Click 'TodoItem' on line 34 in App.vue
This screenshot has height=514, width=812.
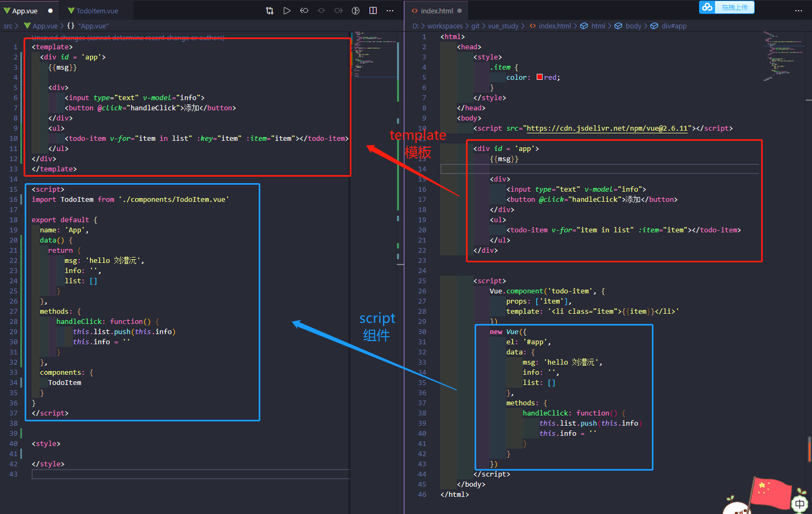point(65,383)
